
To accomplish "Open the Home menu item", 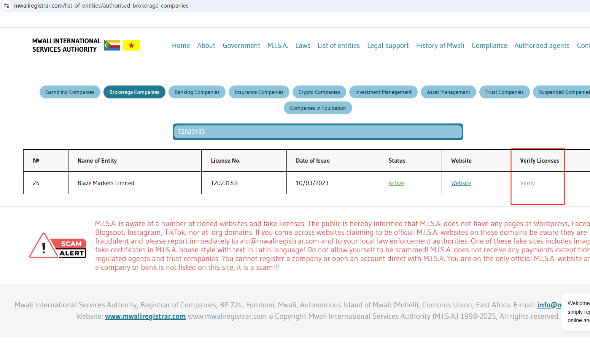I will [181, 46].
